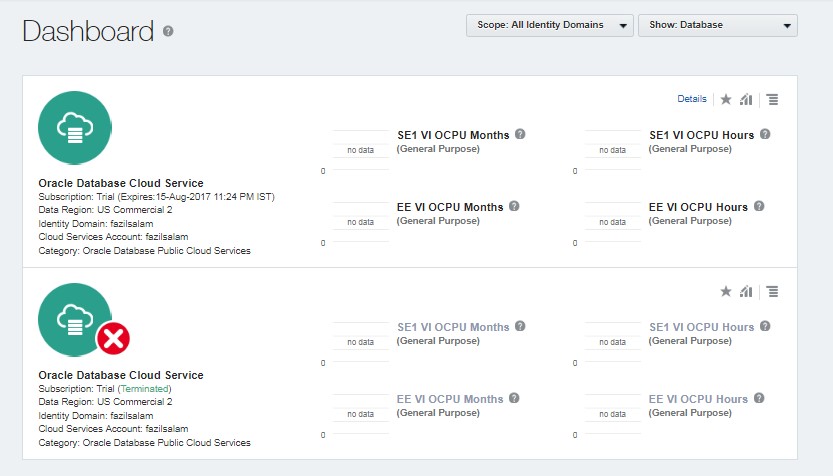The width and height of the screenshot is (833, 476).
Task: Click the Terminated status link
Action: pos(145,388)
